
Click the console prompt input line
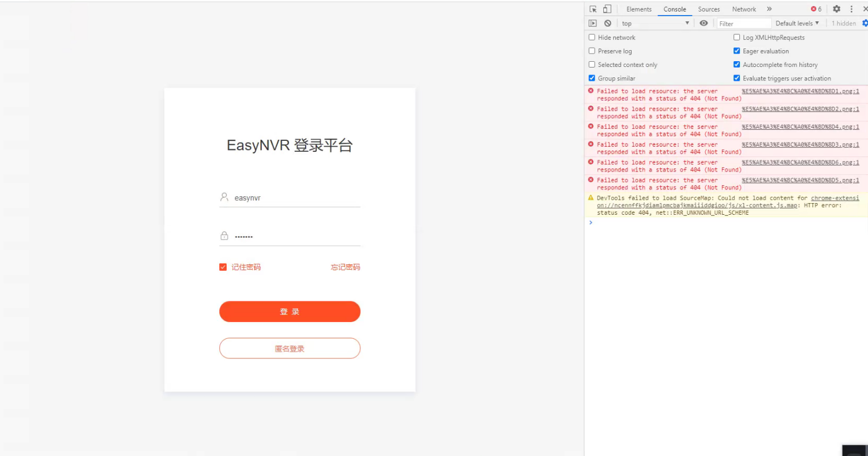[728, 223]
